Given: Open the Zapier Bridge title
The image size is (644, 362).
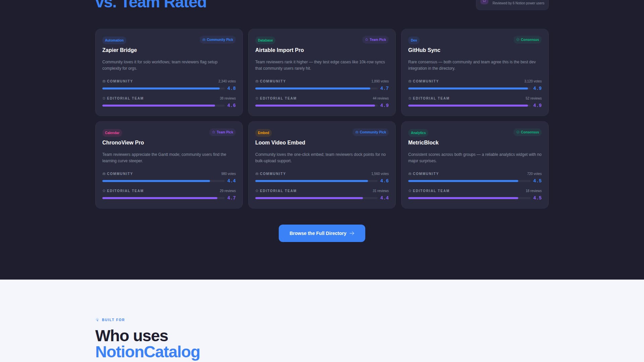Looking at the screenshot, I should [119, 50].
